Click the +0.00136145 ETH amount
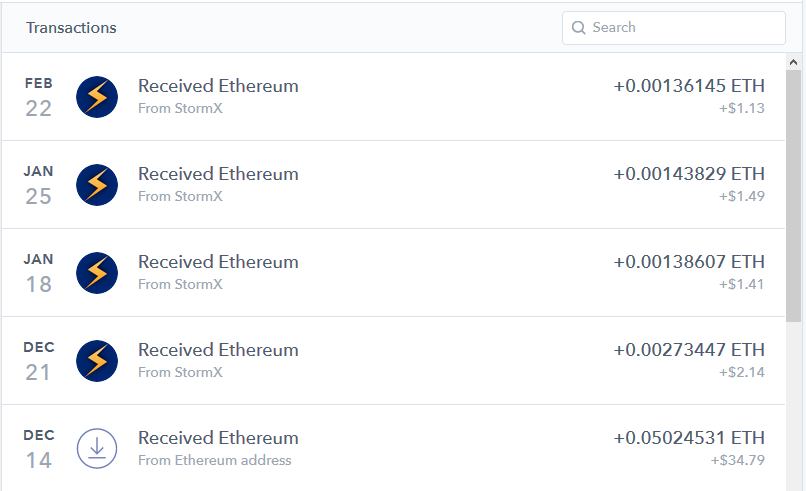The width and height of the screenshot is (806, 491). click(x=689, y=86)
